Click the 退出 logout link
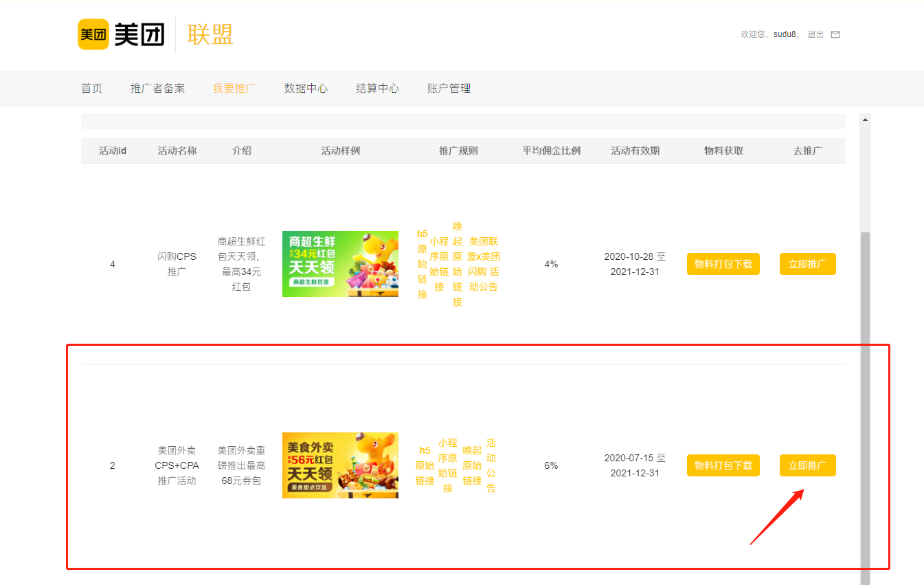924x585 pixels. coord(815,34)
